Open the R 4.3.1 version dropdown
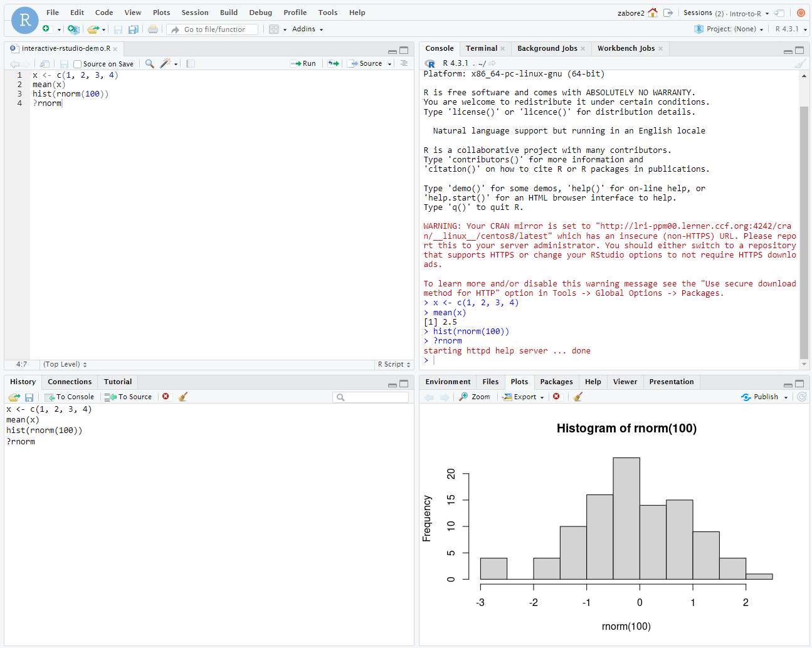The image size is (812, 648). point(791,29)
